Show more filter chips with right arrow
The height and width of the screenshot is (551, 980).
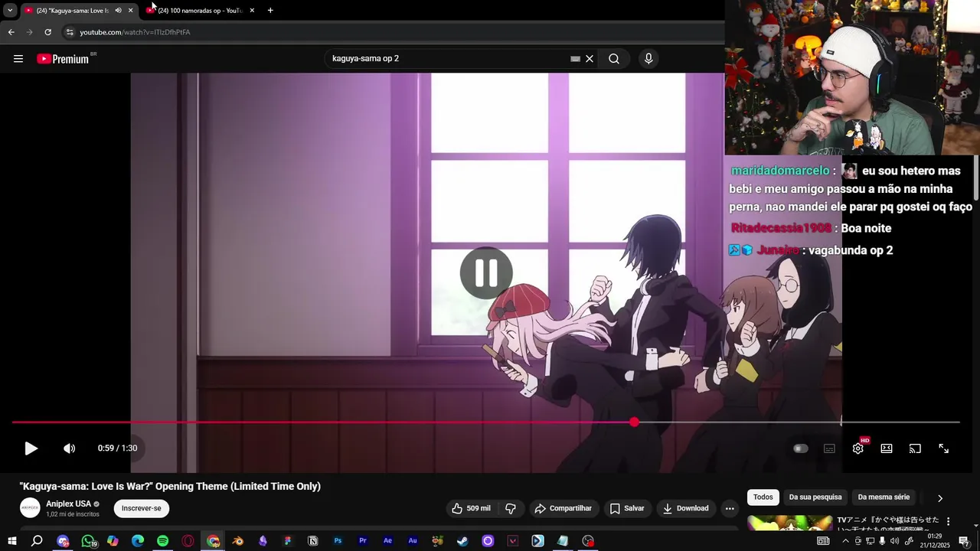pyautogui.click(x=940, y=498)
